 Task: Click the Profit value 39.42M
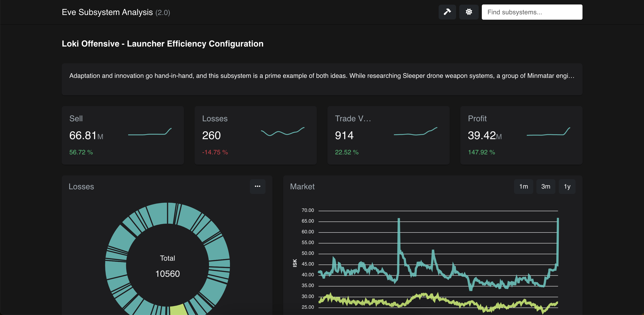[x=485, y=136]
